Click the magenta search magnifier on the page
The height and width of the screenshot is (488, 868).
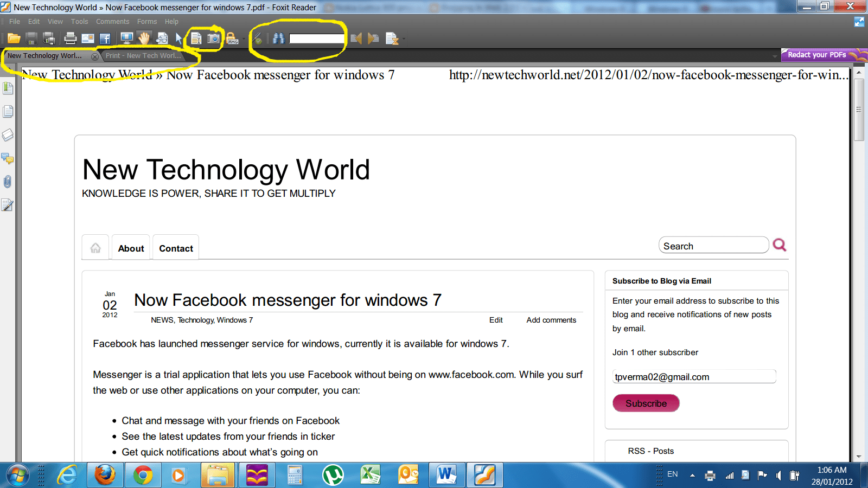[x=780, y=245]
